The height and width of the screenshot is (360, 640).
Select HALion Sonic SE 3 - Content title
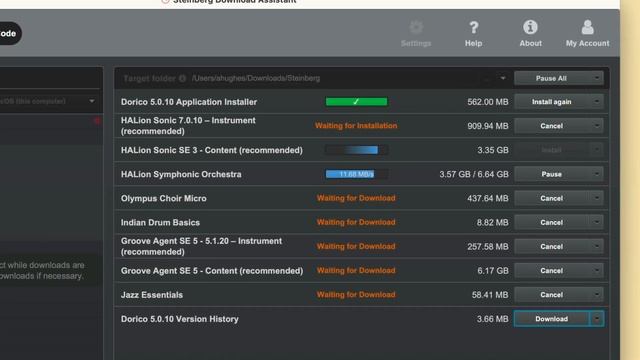212,150
